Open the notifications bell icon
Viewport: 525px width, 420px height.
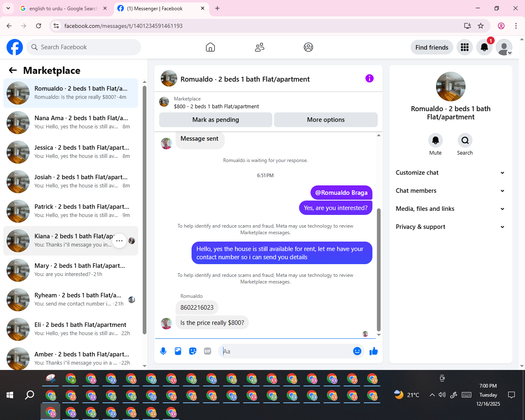(484, 47)
